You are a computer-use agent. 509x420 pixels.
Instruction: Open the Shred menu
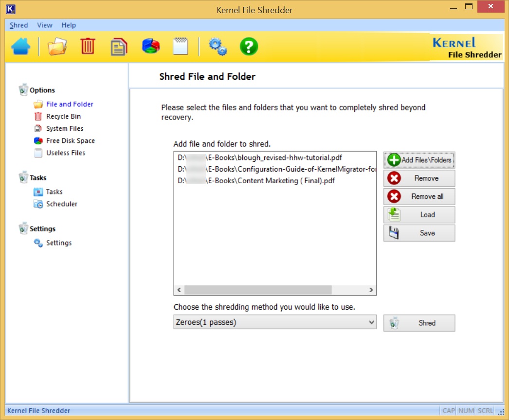click(x=19, y=25)
